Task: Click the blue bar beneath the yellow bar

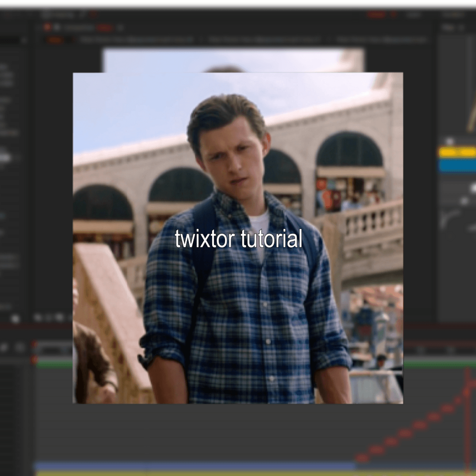Action: [456, 165]
